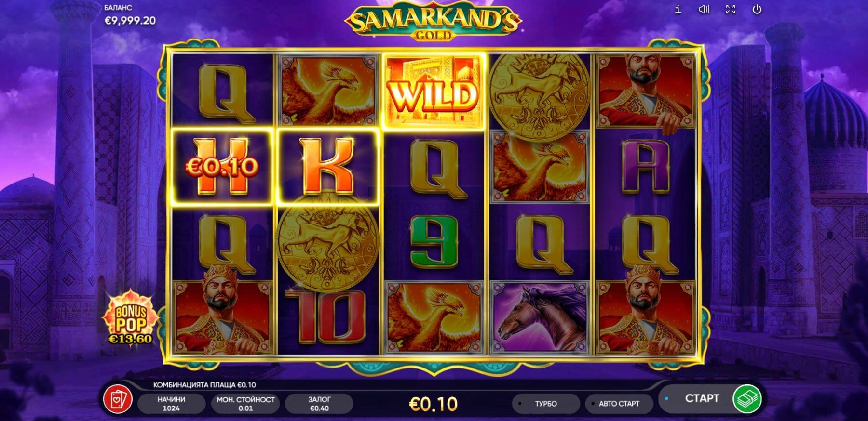Viewport: 868px width, 421px height.
Task: Click the highlighted K symbol
Action: (327, 167)
